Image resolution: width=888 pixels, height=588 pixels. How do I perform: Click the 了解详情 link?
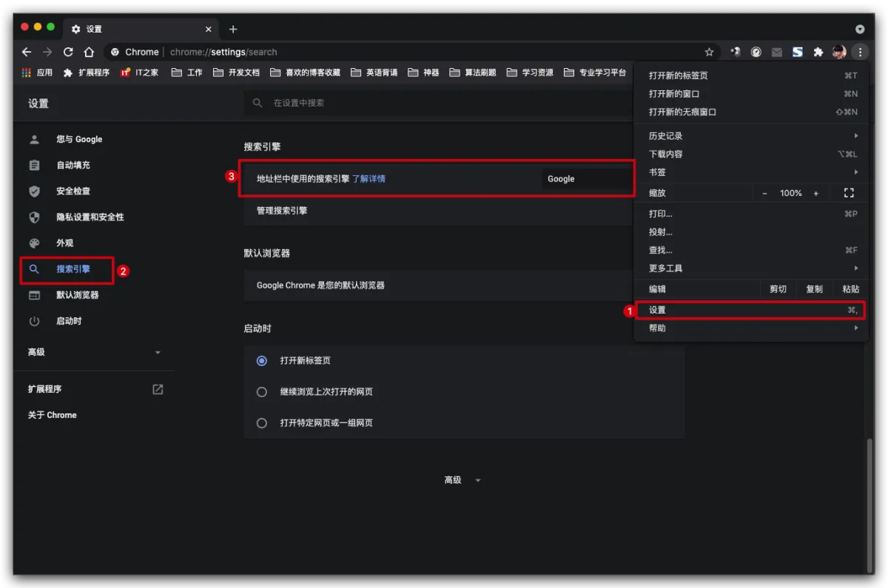369,179
